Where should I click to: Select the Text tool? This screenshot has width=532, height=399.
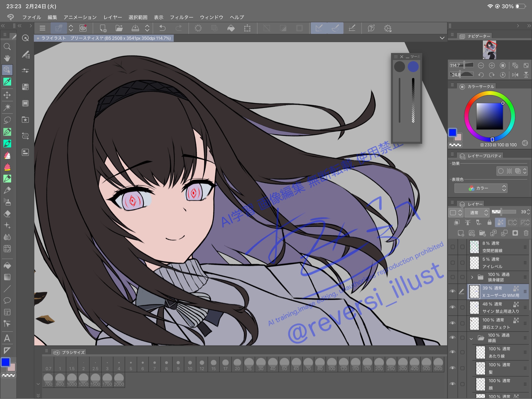[7, 338]
